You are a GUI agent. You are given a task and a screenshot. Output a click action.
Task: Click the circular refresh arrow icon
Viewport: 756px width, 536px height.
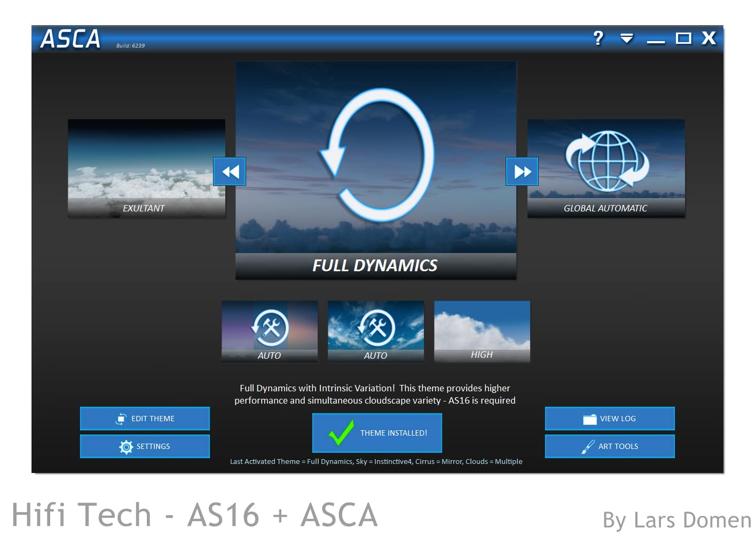pyautogui.click(x=376, y=155)
